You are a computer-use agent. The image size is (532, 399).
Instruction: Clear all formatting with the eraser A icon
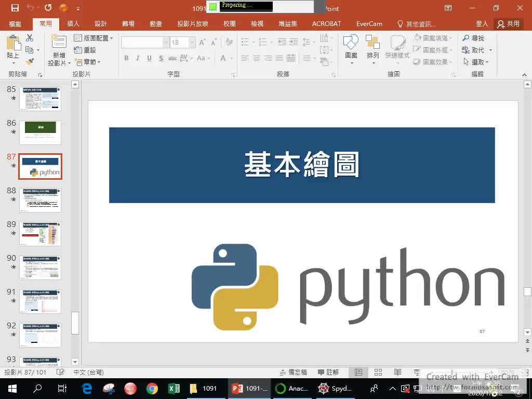click(x=229, y=42)
